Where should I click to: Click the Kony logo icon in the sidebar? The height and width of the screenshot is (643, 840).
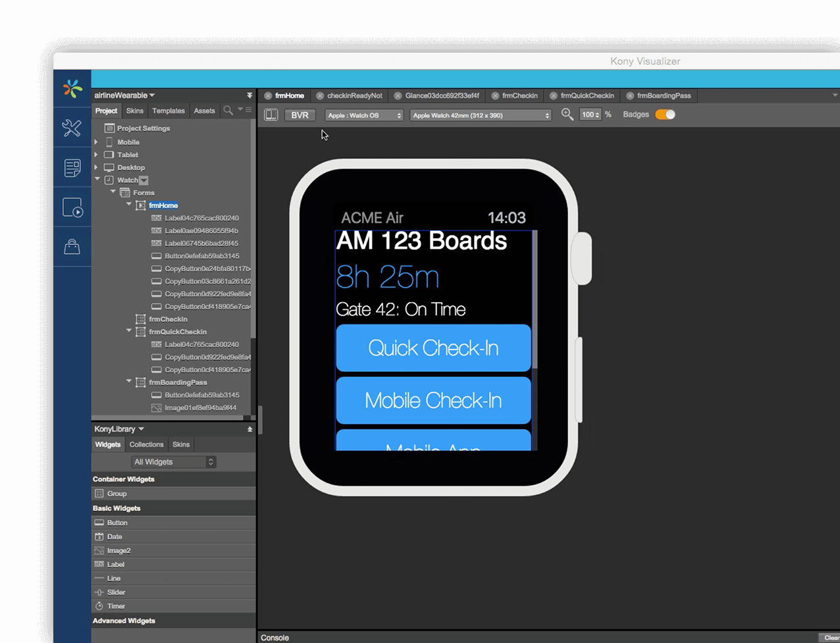point(72,88)
